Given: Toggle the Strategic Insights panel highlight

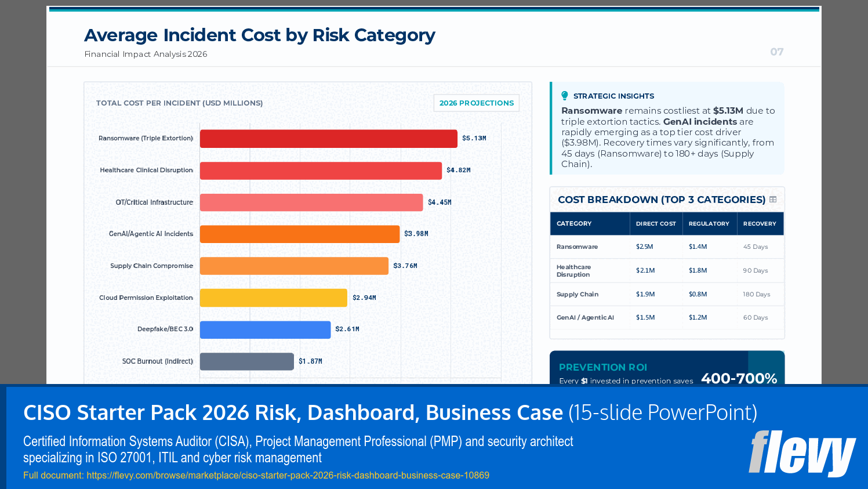Looking at the screenshot, I should point(667,128).
